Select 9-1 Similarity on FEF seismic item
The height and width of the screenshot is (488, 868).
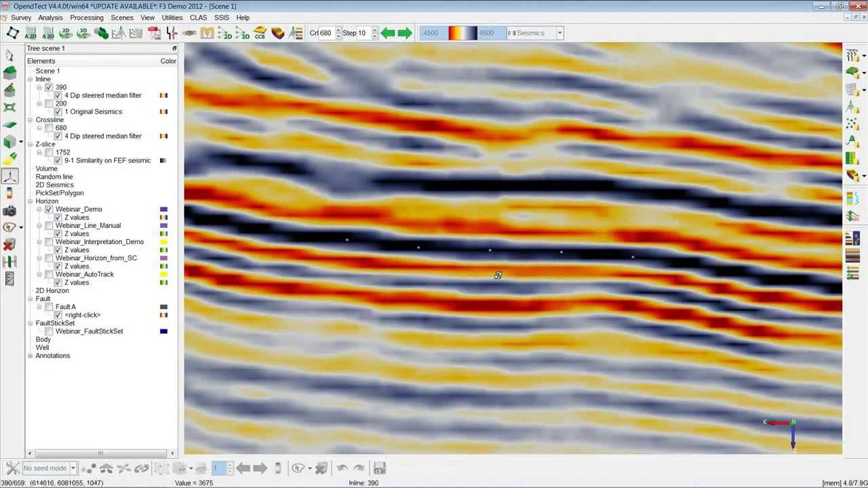tap(107, 161)
